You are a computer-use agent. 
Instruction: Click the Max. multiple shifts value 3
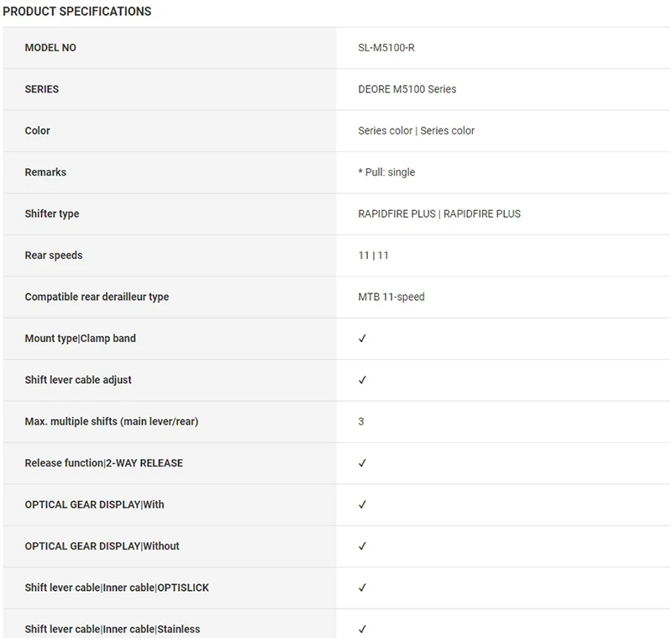[x=361, y=421]
